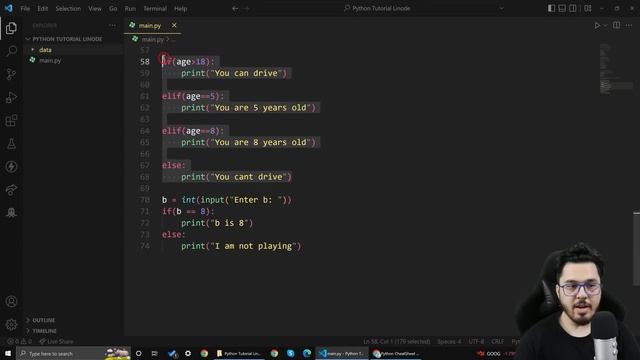This screenshot has width=640, height=360.
Task: Open the Source Control view
Action: click(11, 74)
